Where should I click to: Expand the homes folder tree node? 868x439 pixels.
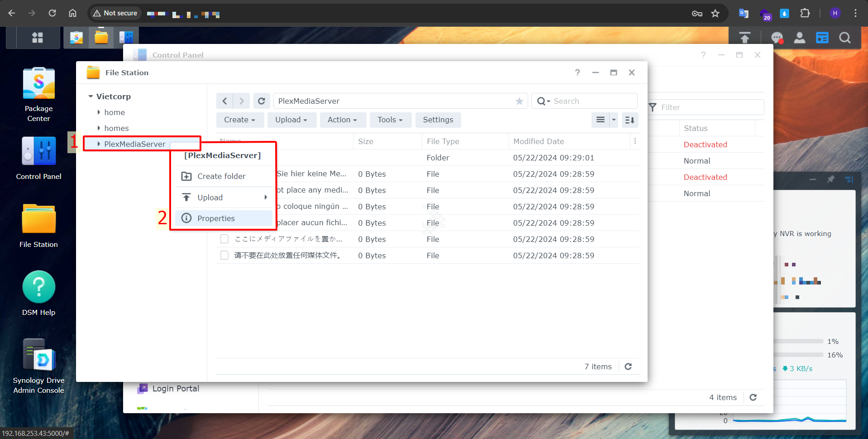[x=99, y=128]
